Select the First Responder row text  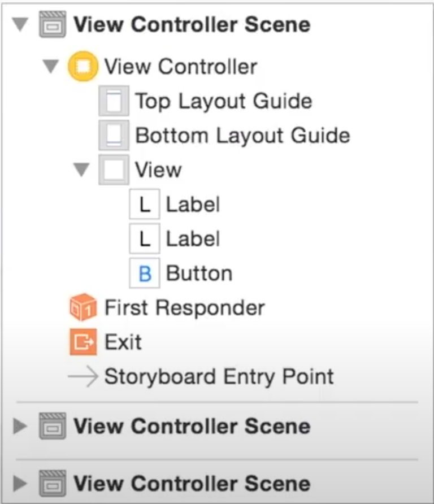(x=184, y=309)
